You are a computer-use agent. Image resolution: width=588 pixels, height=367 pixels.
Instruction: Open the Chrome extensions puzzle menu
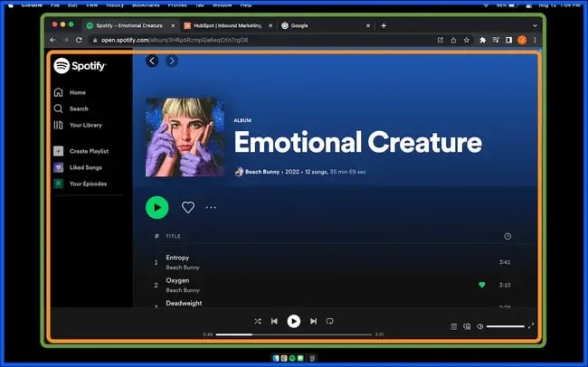pos(482,40)
